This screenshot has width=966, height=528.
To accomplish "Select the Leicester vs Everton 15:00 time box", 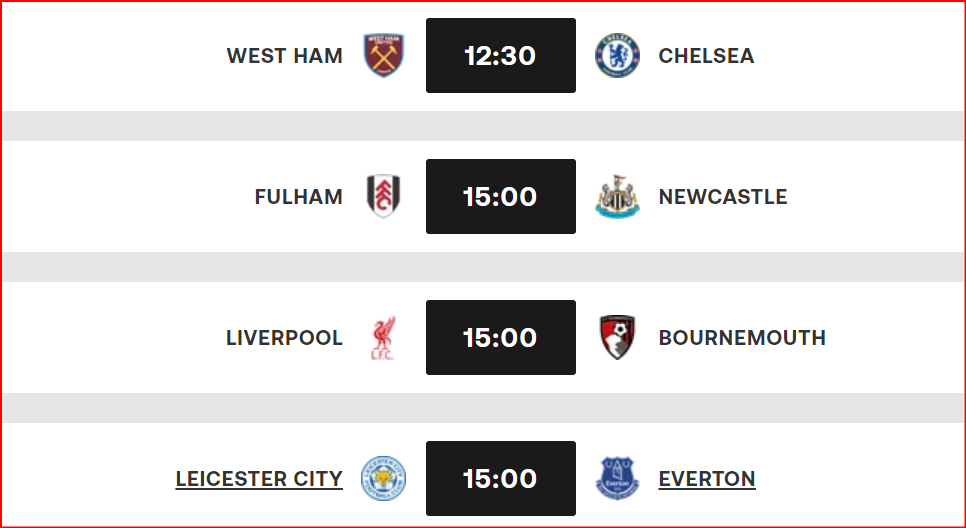I will (x=500, y=479).
